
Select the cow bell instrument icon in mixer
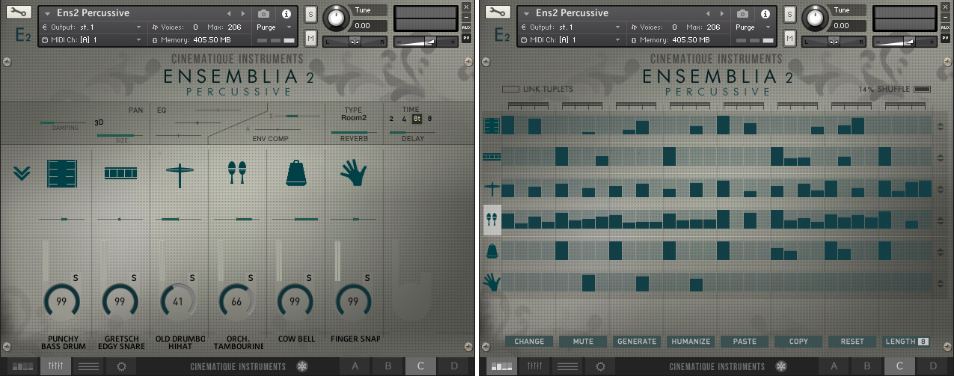click(x=295, y=173)
